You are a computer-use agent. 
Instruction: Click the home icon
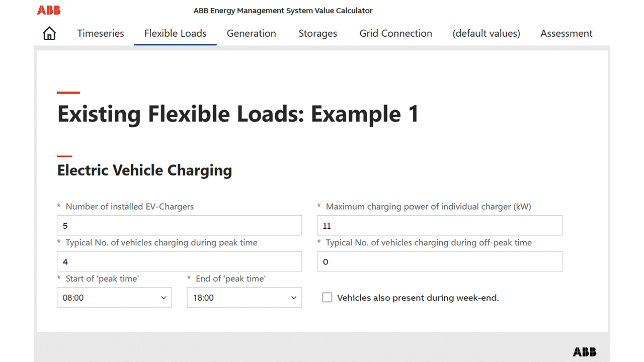click(49, 34)
